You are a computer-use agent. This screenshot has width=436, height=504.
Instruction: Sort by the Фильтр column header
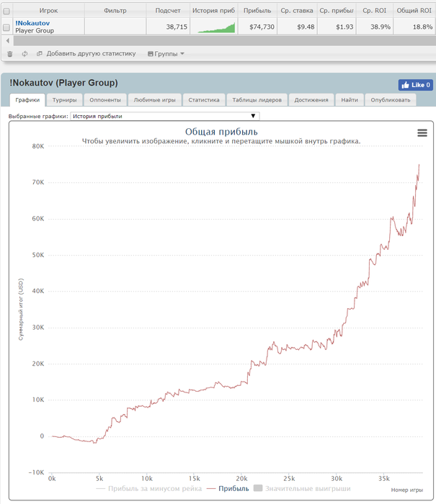pyautogui.click(x=115, y=11)
